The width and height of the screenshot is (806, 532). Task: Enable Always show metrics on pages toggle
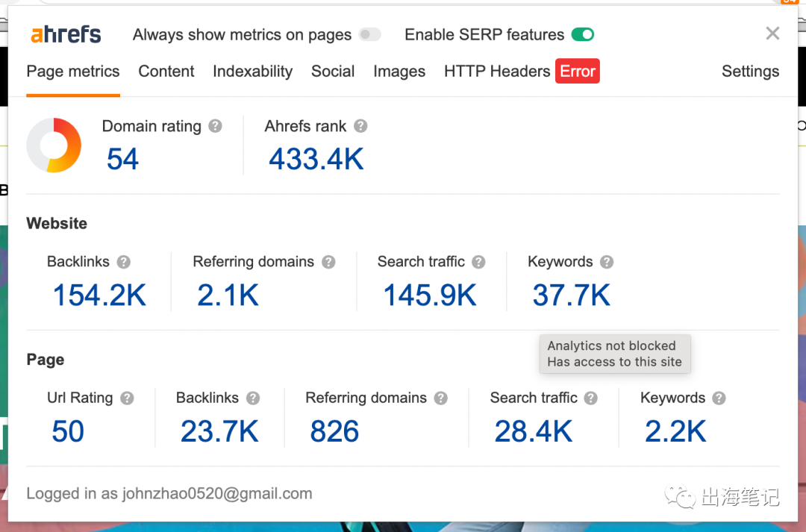(369, 34)
